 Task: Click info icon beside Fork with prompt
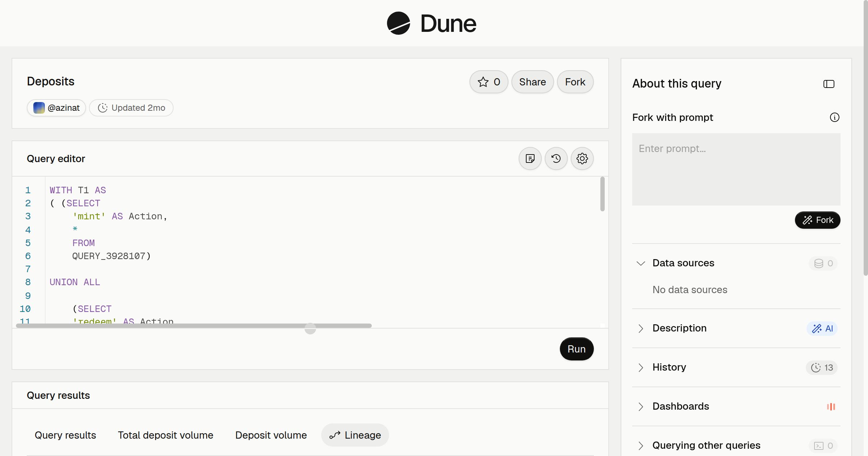tap(835, 117)
